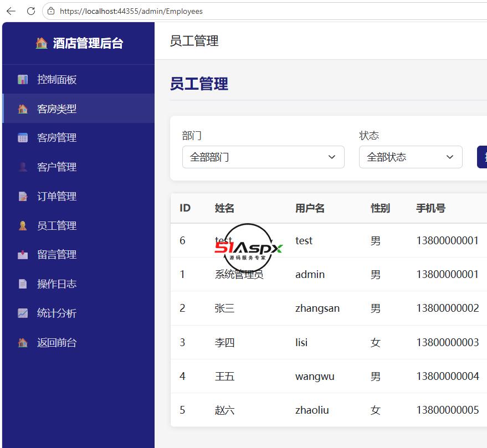Click the 姓名 column header

[x=224, y=208]
